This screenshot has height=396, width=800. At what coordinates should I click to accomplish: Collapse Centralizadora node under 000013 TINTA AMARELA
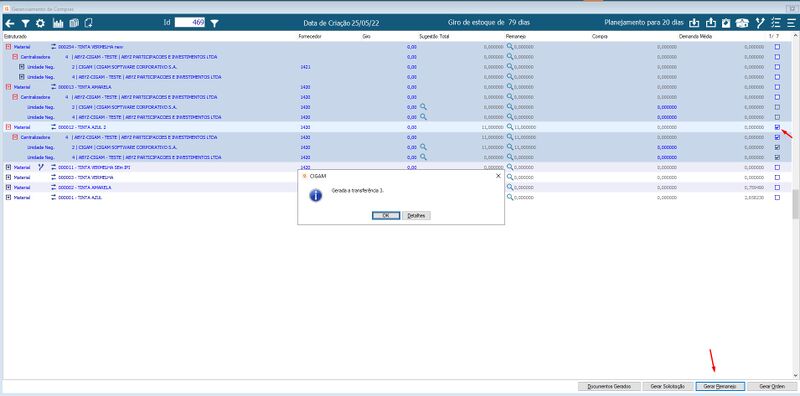pyautogui.click(x=15, y=97)
